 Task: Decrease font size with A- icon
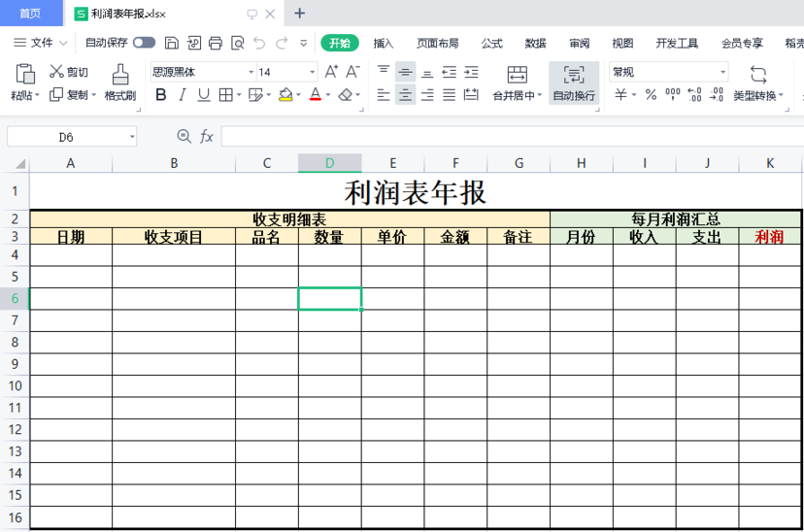coord(352,72)
